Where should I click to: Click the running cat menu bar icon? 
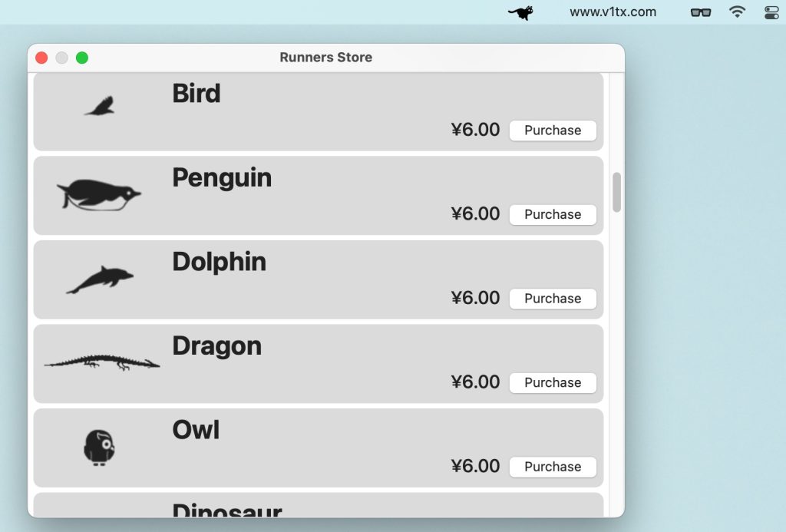click(x=520, y=12)
